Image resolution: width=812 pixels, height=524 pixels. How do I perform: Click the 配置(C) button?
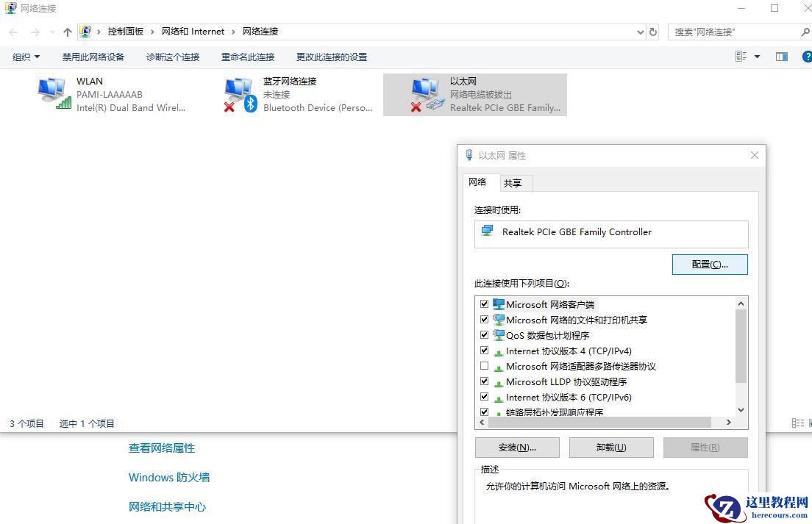tap(709, 264)
